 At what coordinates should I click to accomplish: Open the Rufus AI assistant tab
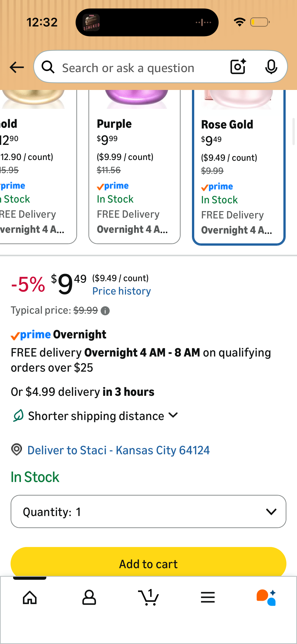point(267,597)
